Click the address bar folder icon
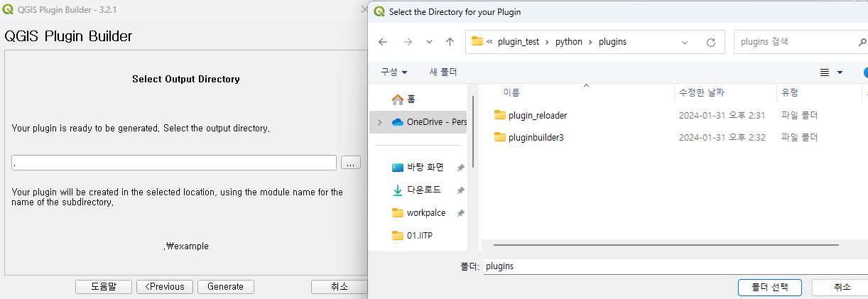The image size is (868, 299). tap(477, 42)
